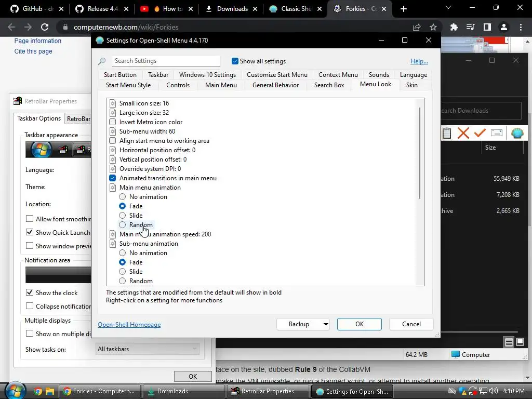Click the Search Settings input field
The width and height of the screenshot is (532, 399).
[166, 61]
